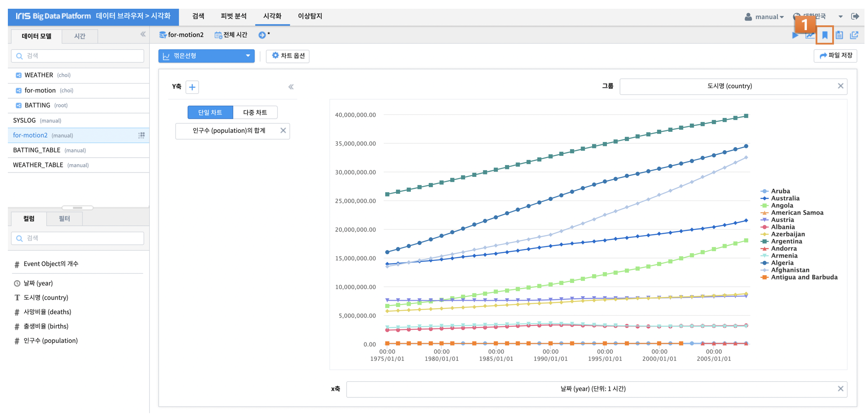The image size is (868, 414).
Task: Open the 꺾은선형 chart type dropdown
Action: (207, 56)
